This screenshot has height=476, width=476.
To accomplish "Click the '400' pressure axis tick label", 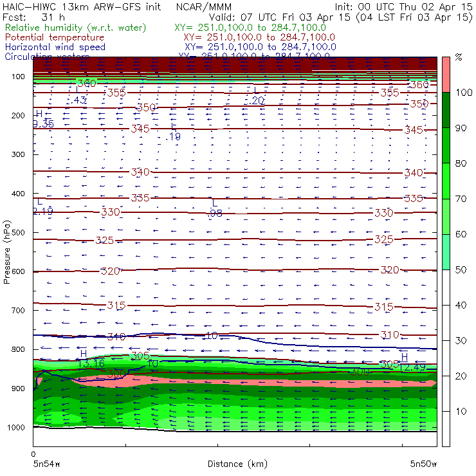I will tap(18, 194).
